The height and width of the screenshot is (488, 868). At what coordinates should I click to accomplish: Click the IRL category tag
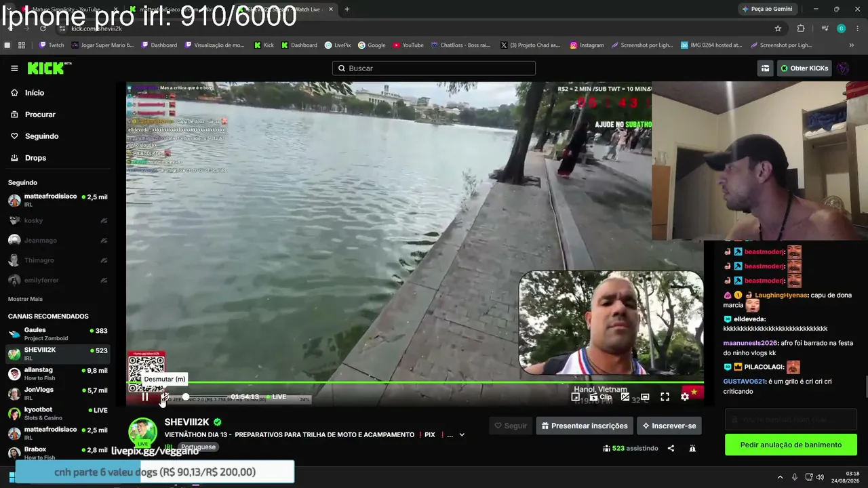[168, 447]
